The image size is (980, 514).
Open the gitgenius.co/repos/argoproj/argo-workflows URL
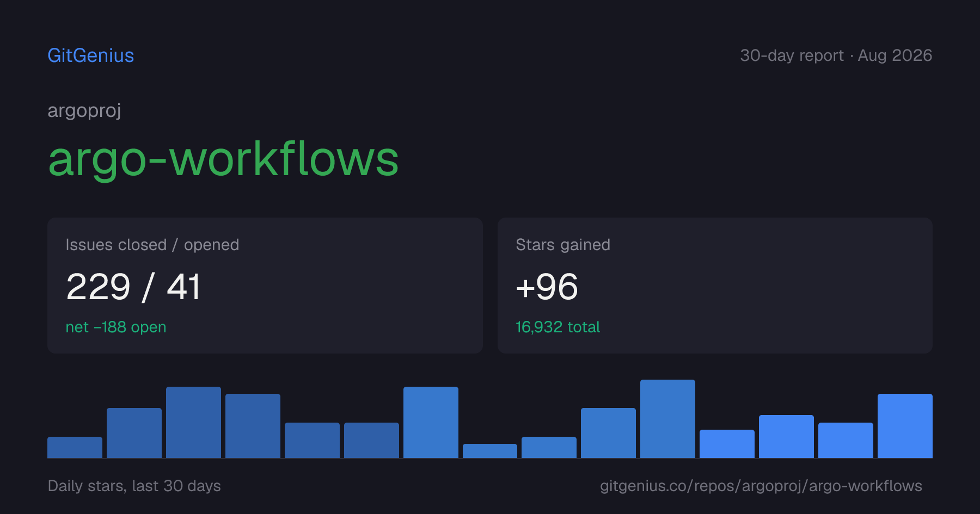761,486
